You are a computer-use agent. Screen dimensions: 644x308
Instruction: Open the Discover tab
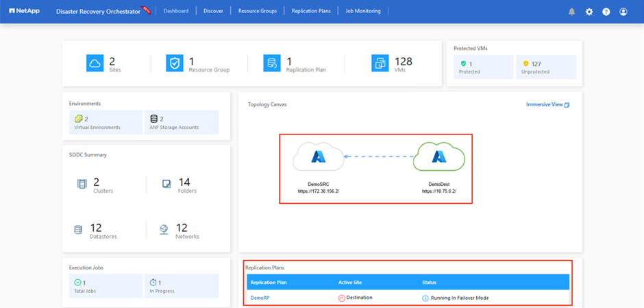click(x=213, y=11)
